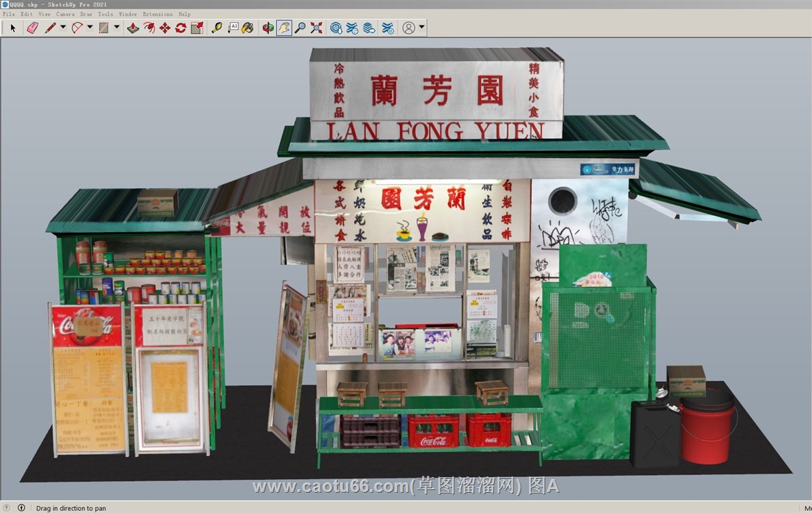The image size is (812, 513).
Task: Open the Extension Warehouse icon
Action: 353,28
